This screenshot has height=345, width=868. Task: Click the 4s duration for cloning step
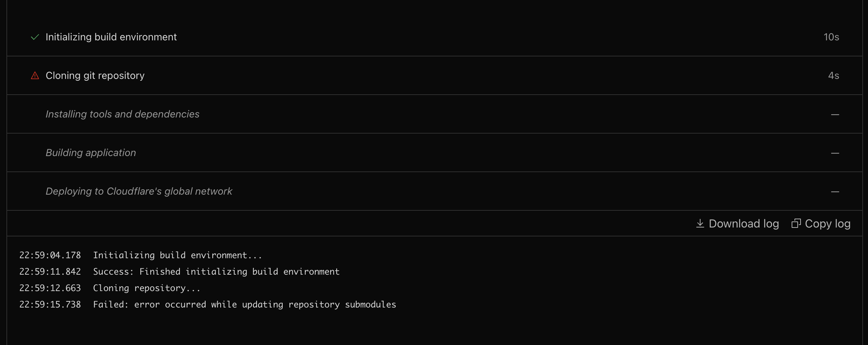(834, 76)
